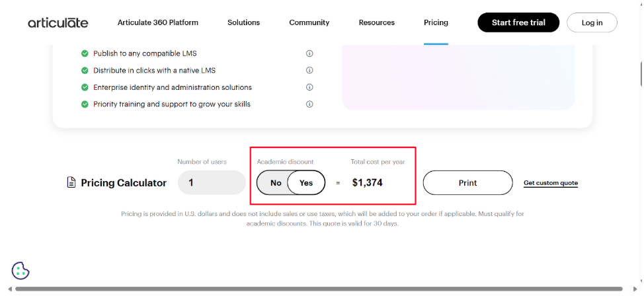Click the $1,374 total cost value
Image resolution: width=644 pixels, height=298 pixels.
pyautogui.click(x=367, y=182)
